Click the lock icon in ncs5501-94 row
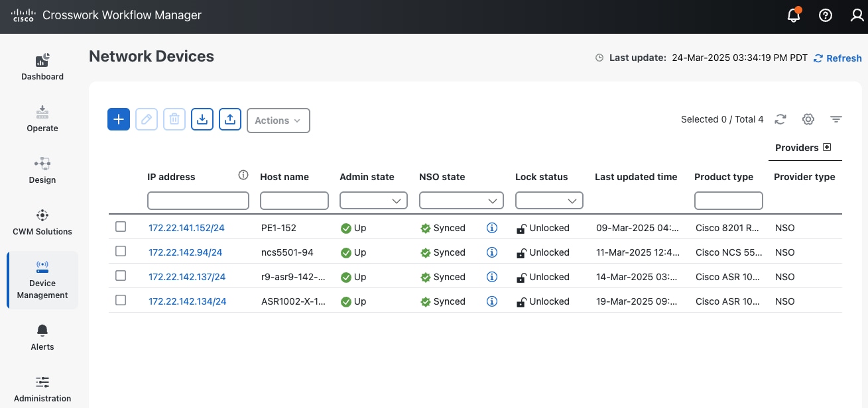 pos(521,253)
